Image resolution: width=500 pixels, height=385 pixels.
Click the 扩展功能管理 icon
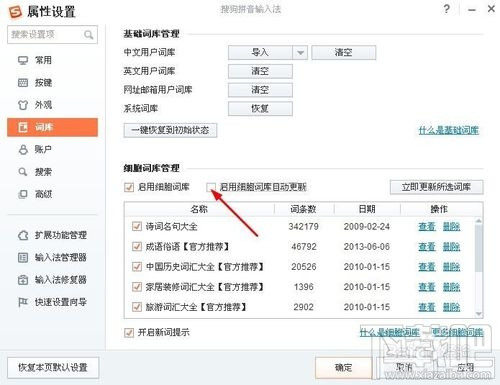(x=23, y=235)
